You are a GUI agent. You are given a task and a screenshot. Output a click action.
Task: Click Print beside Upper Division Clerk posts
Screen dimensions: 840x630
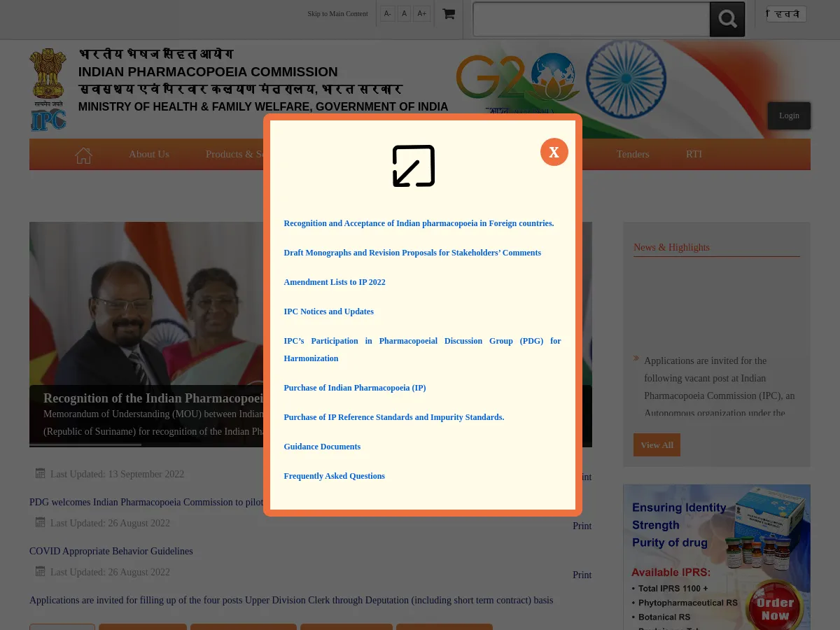(x=582, y=575)
